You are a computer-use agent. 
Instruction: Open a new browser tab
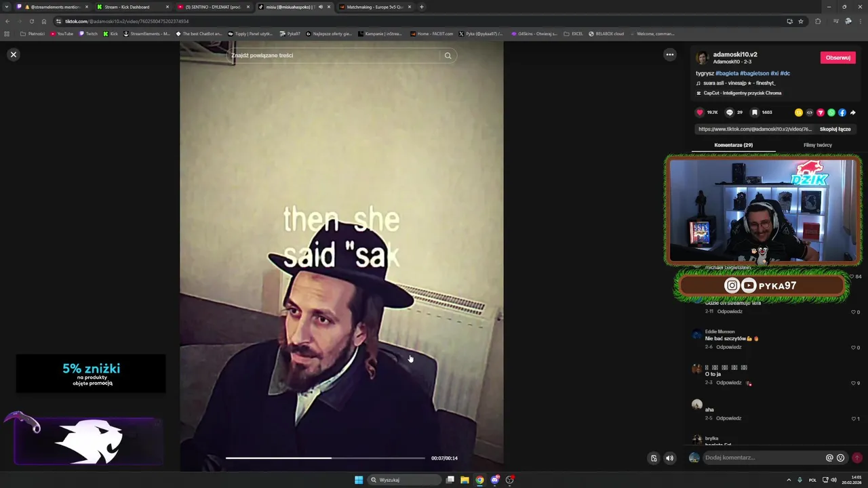[x=422, y=7]
